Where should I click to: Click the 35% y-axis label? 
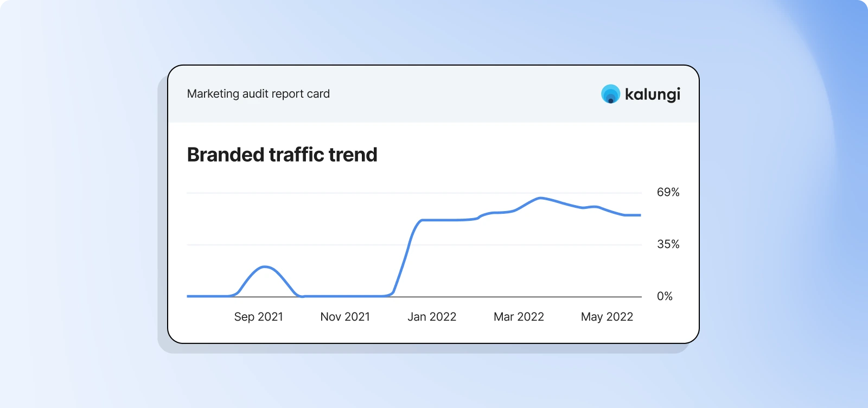668,244
